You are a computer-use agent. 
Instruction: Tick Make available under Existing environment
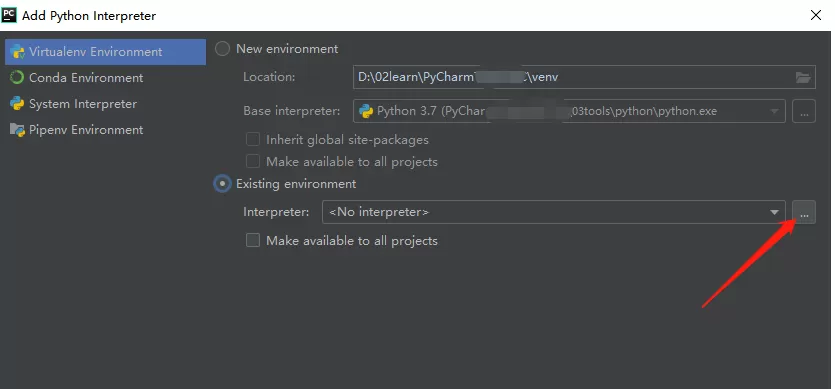point(253,241)
